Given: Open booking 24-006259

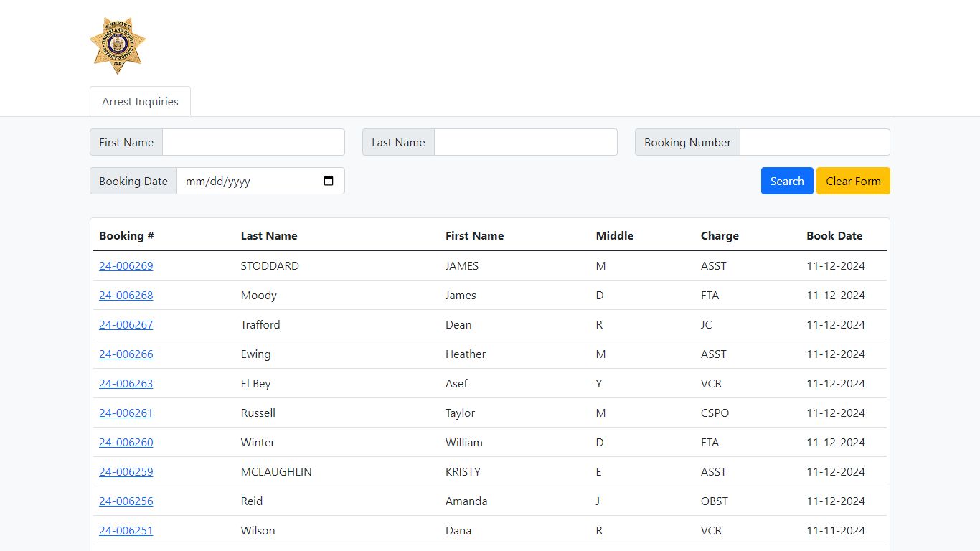Looking at the screenshot, I should (x=126, y=471).
